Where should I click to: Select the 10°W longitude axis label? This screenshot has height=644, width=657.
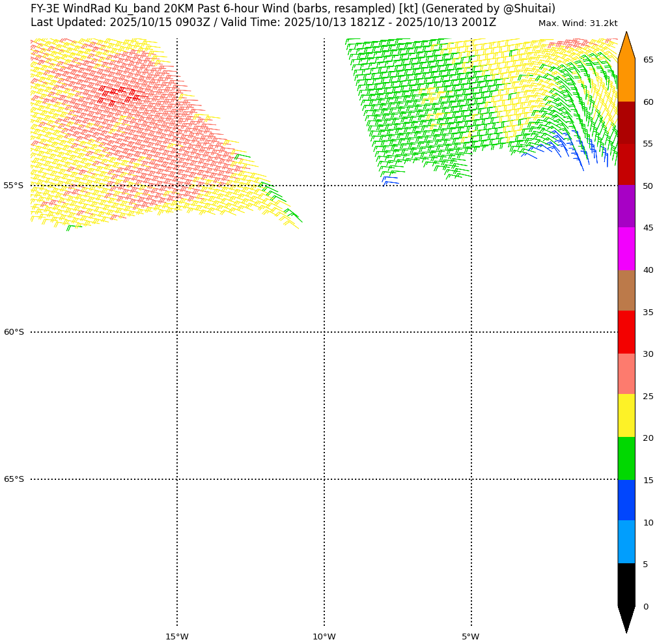point(324,637)
